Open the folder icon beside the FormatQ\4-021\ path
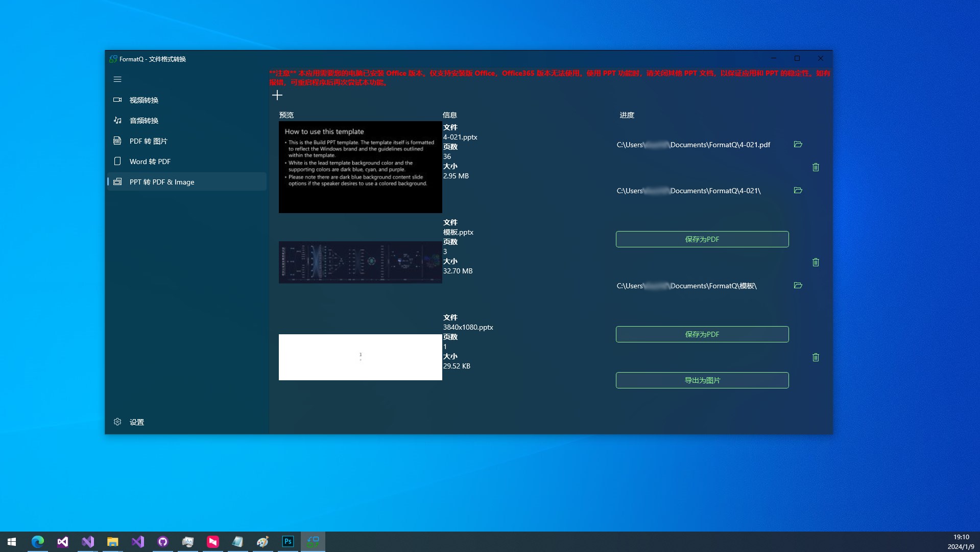The width and height of the screenshot is (980, 552). 798,191
